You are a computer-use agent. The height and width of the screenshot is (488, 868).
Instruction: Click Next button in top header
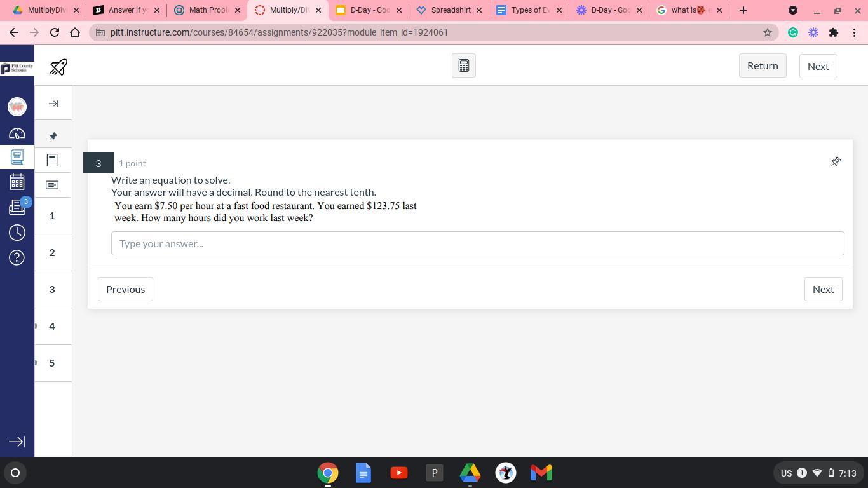coord(818,66)
